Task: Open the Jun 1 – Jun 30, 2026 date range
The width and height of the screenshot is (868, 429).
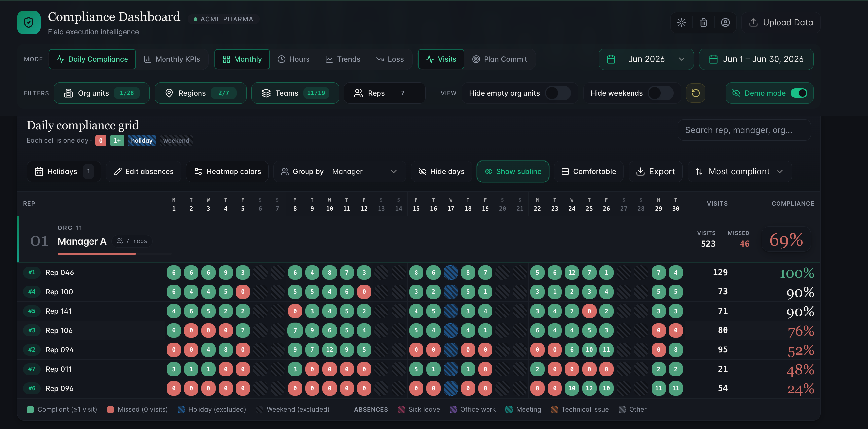Action: tap(756, 59)
